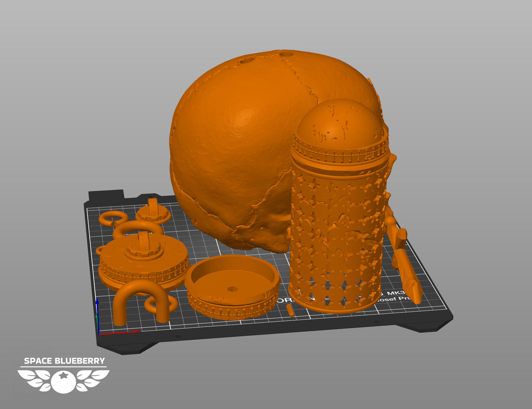Viewport: 532px width, 409px height.
Task: Click the red X axis arrow
Action: [x=120, y=332]
